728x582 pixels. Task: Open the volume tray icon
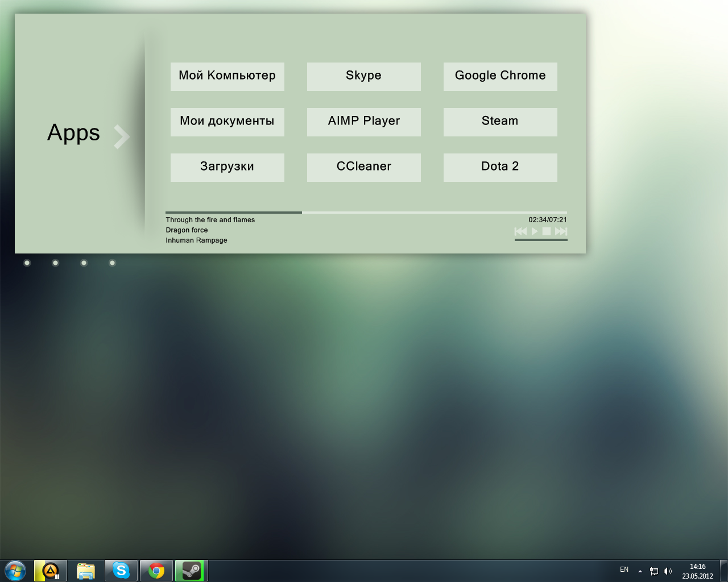tap(668, 571)
